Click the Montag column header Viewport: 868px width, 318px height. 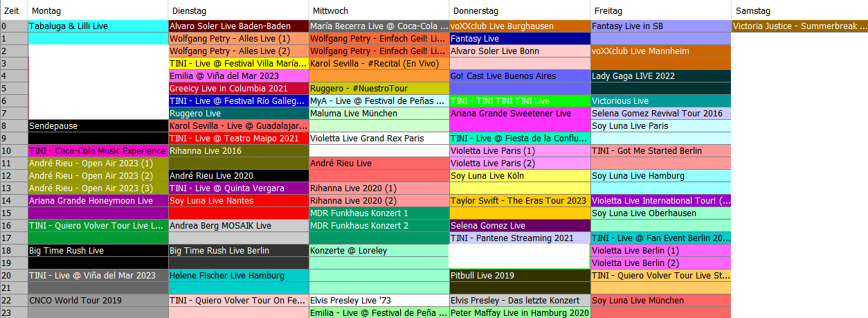coord(98,10)
